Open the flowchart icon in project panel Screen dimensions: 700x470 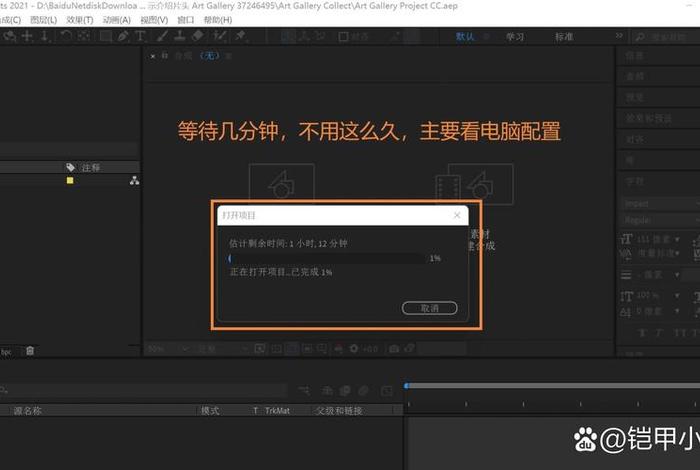coord(134,181)
